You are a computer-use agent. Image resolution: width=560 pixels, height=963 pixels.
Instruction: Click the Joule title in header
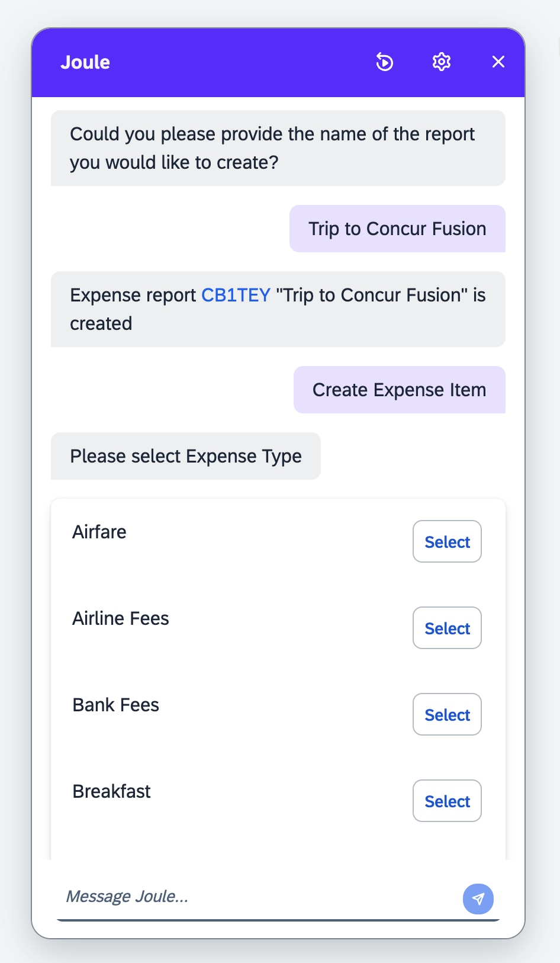pos(85,62)
